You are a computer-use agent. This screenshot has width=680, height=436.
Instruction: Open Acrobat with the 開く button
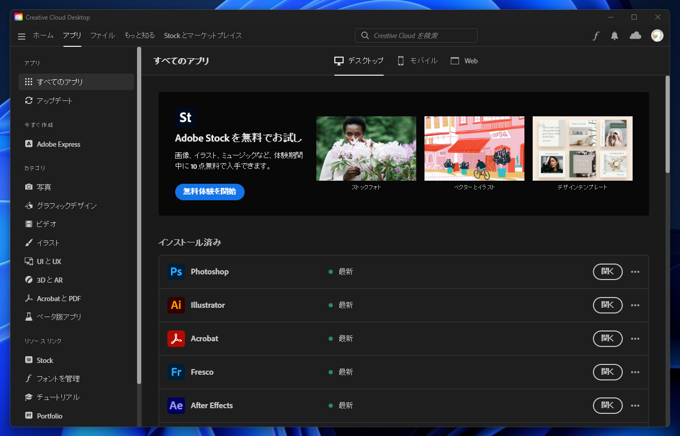[x=608, y=338]
